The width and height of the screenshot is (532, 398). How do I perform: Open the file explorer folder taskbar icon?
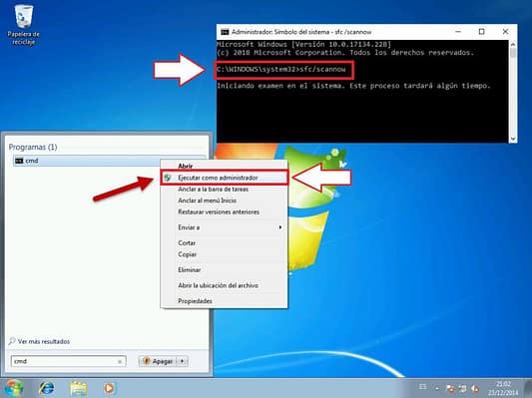(79, 388)
